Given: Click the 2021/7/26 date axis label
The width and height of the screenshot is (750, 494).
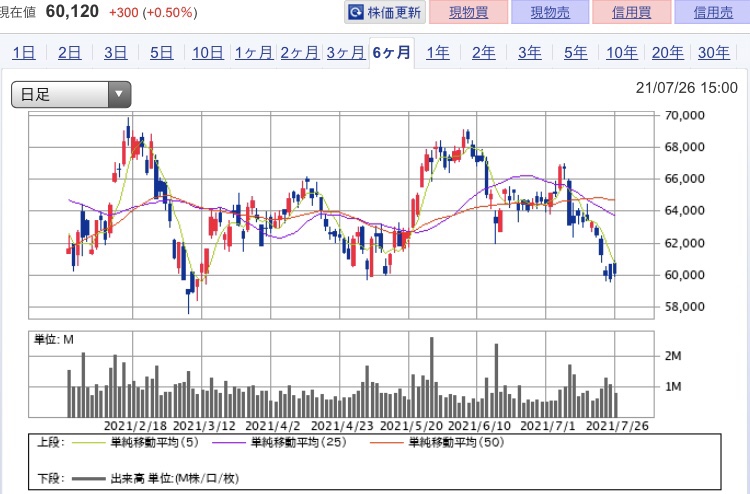Looking at the screenshot, I should click(x=617, y=426).
